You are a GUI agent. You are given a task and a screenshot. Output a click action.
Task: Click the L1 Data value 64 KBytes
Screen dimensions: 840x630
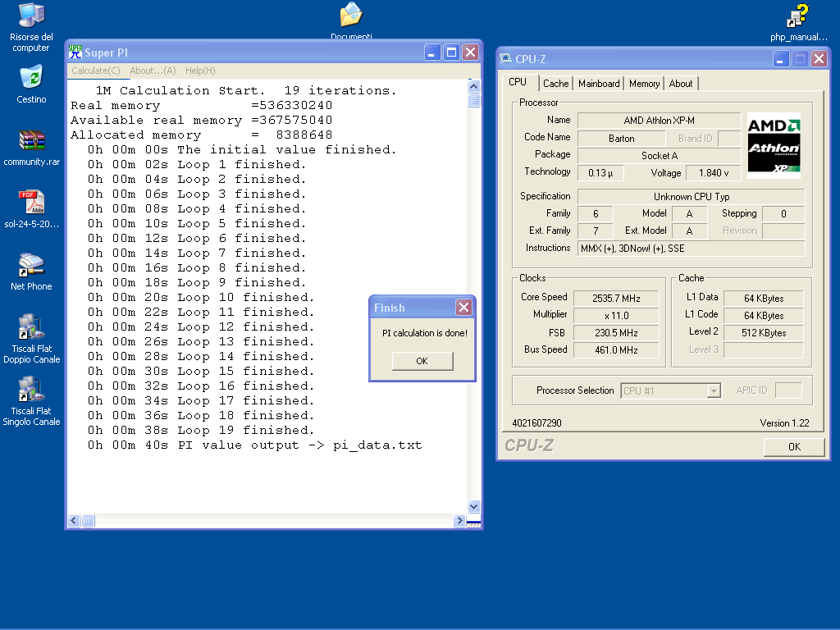point(764,299)
